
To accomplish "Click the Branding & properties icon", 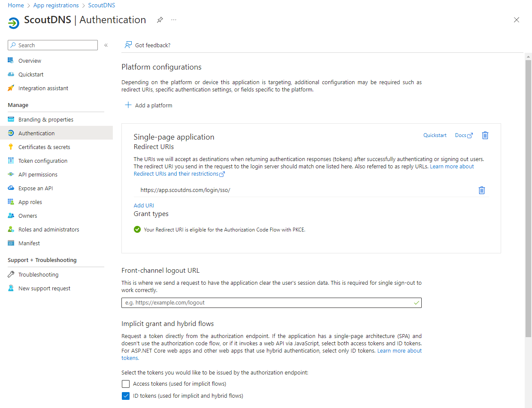I will pyautogui.click(x=11, y=119).
